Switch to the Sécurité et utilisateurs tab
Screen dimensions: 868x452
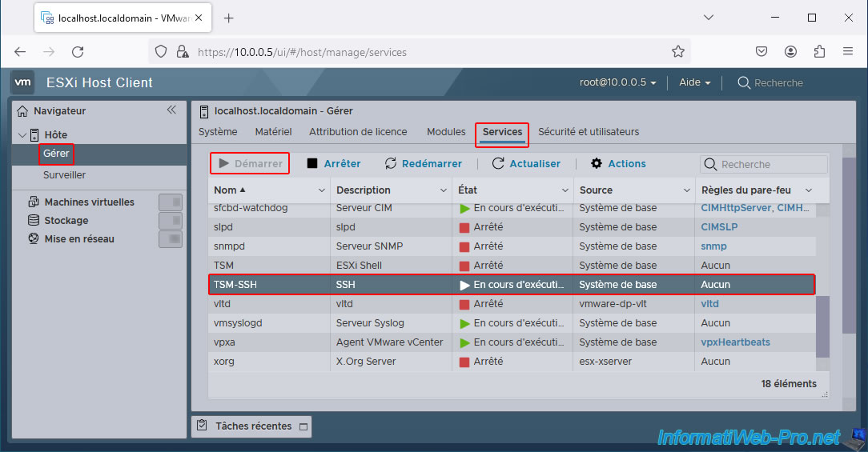coord(589,132)
